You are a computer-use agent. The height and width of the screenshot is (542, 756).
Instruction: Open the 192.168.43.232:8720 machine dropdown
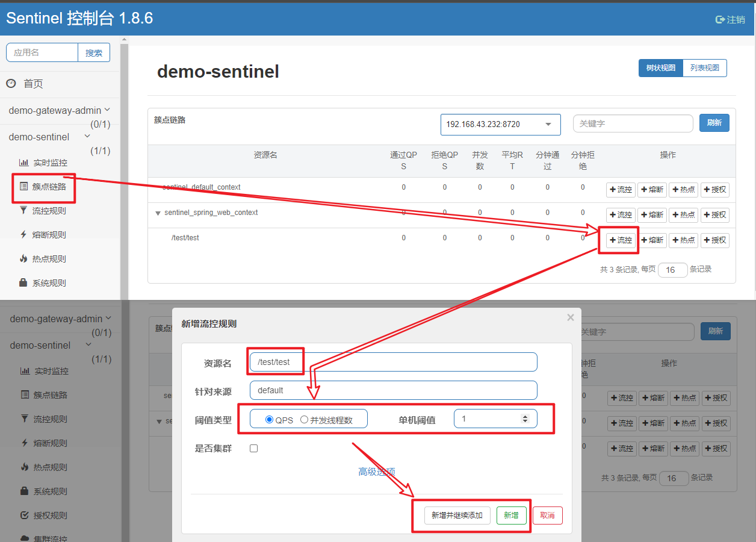coord(500,125)
